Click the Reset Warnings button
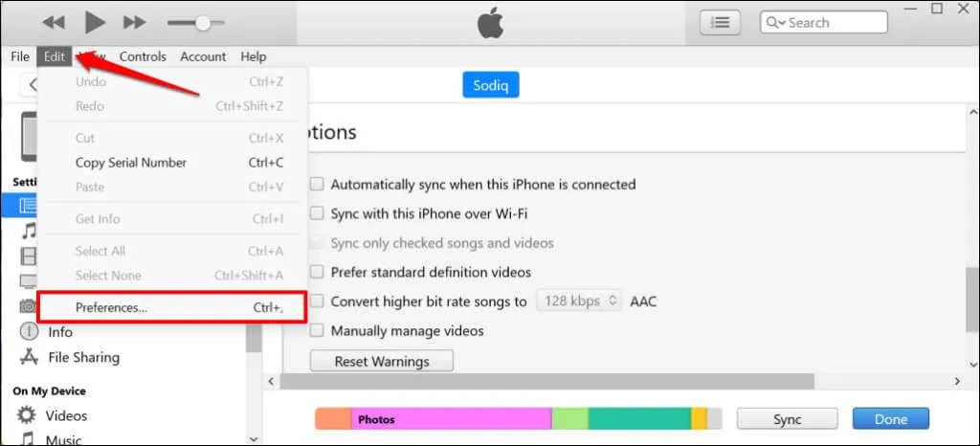The width and height of the screenshot is (980, 446). pos(381,361)
